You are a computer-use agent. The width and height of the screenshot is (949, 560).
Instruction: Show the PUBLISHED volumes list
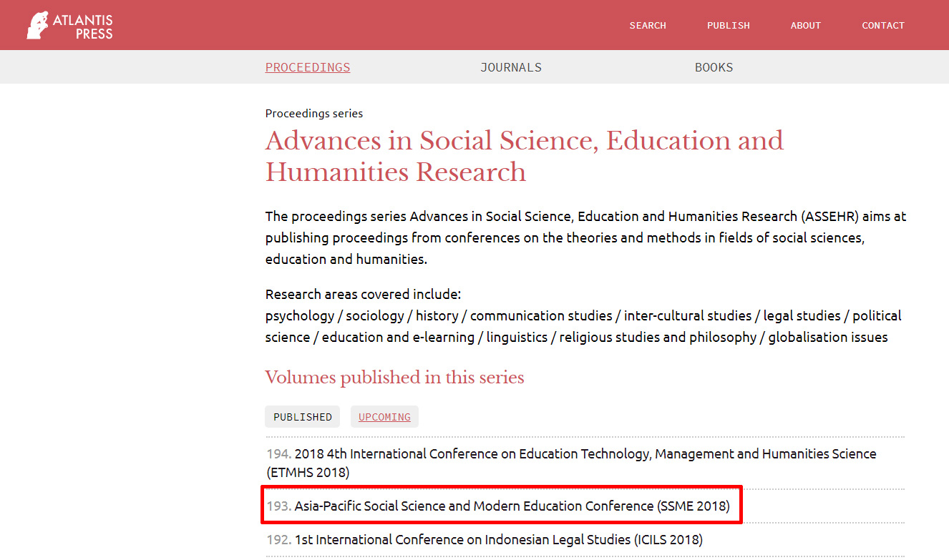(x=302, y=417)
